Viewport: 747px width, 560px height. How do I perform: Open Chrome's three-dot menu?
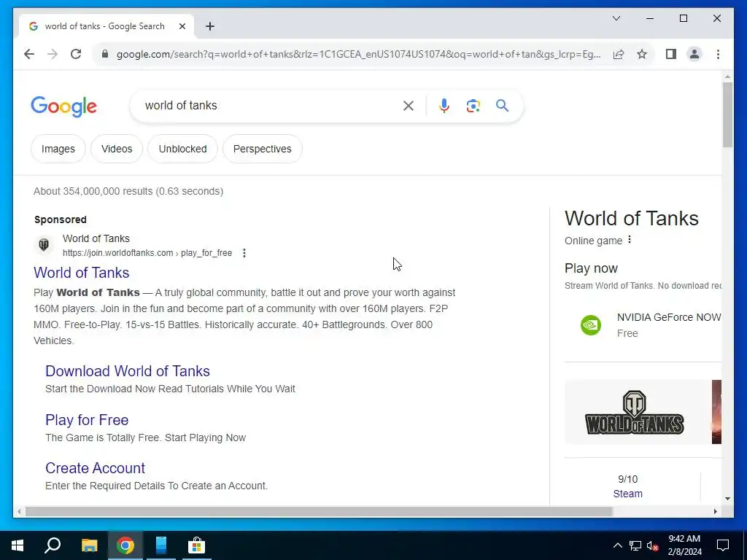coord(718,54)
